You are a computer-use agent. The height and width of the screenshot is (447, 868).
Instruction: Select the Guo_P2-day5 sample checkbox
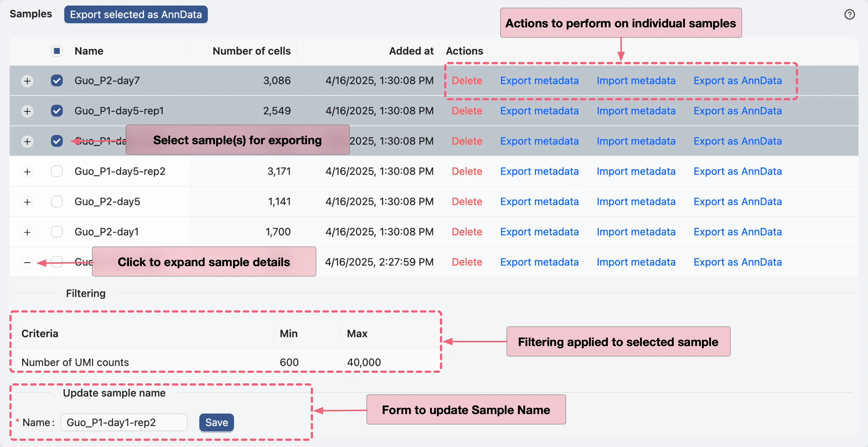pos(57,201)
